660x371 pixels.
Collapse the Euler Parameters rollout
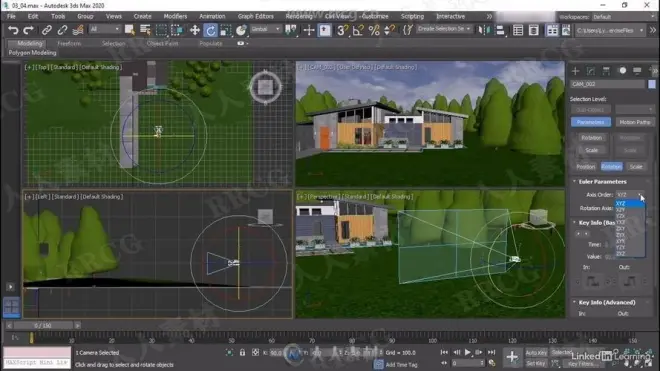coord(602,181)
